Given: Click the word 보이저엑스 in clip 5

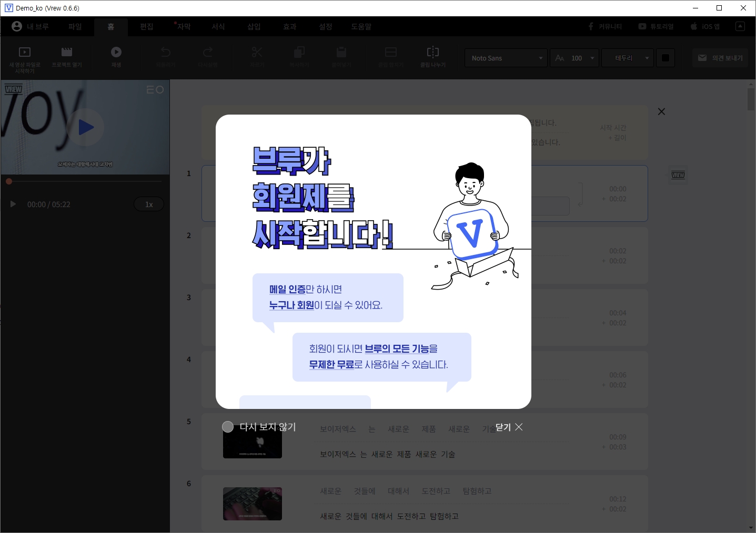Looking at the screenshot, I should pyautogui.click(x=338, y=429).
